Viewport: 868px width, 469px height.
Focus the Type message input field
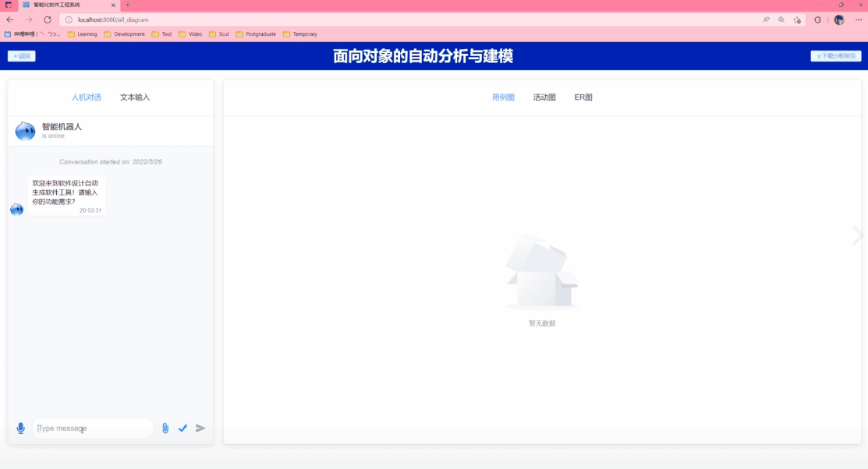pyautogui.click(x=92, y=428)
